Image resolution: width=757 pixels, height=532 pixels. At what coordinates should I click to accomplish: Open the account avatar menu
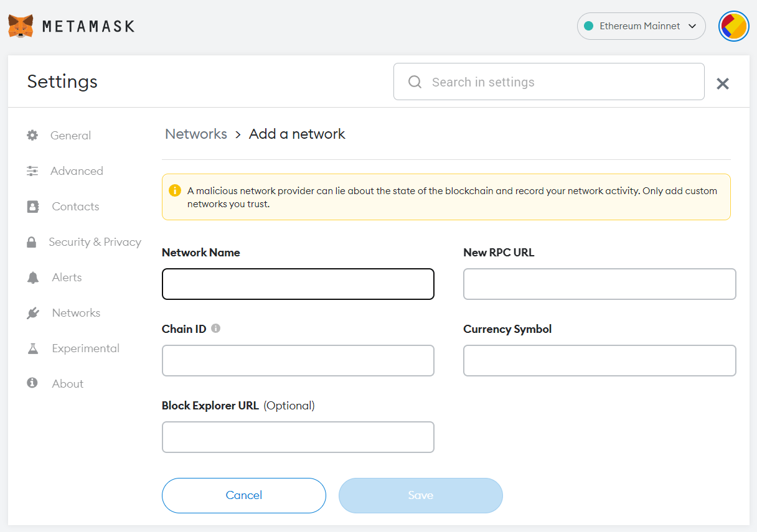point(734,27)
